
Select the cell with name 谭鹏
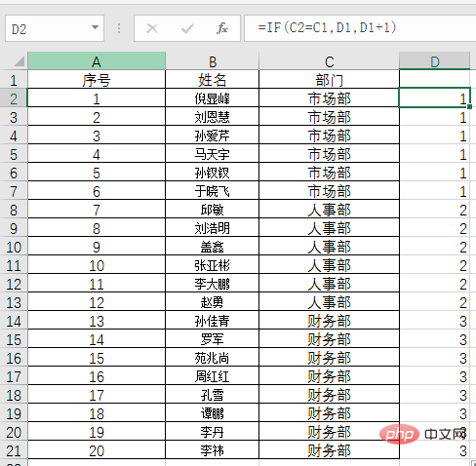tap(212, 412)
